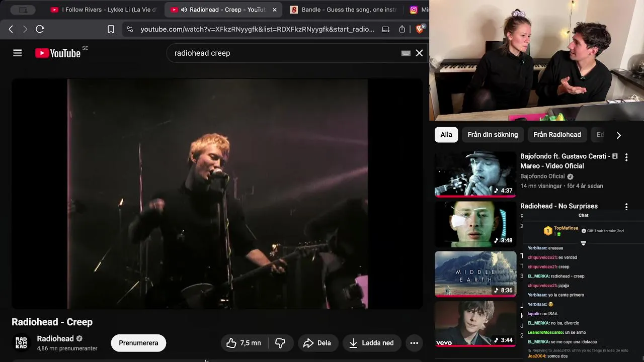Open the Bajofondo Oficial channel link
Viewport: 644px width, 362px height.
tap(542, 176)
